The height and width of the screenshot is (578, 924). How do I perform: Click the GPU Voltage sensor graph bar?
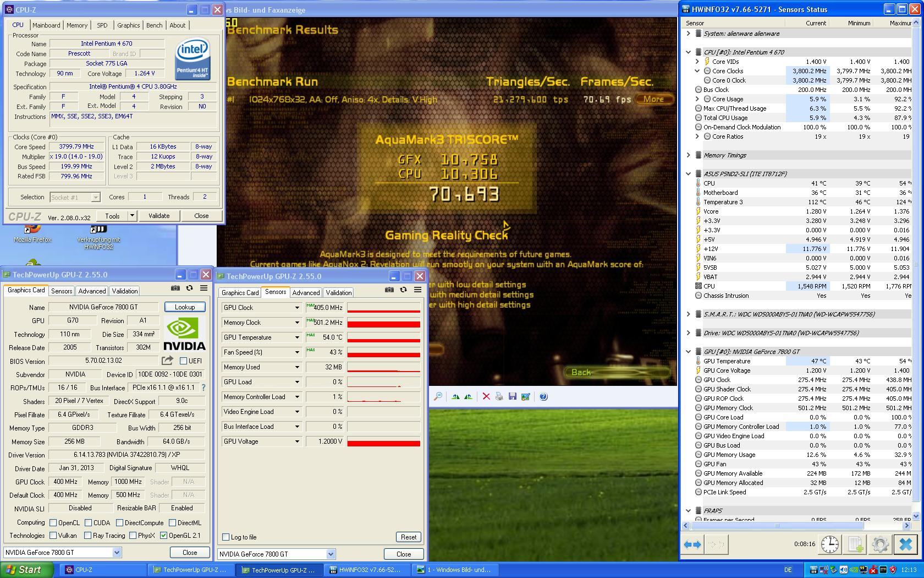pyautogui.click(x=383, y=441)
